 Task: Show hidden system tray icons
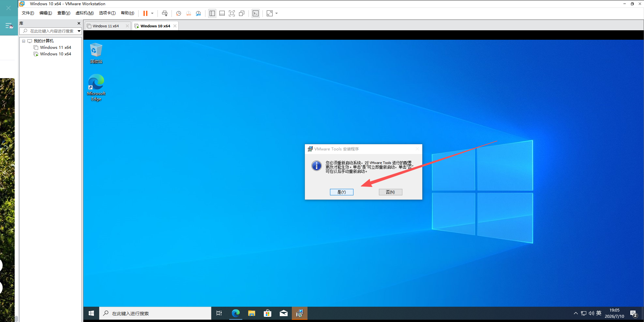pyautogui.click(x=576, y=313)
